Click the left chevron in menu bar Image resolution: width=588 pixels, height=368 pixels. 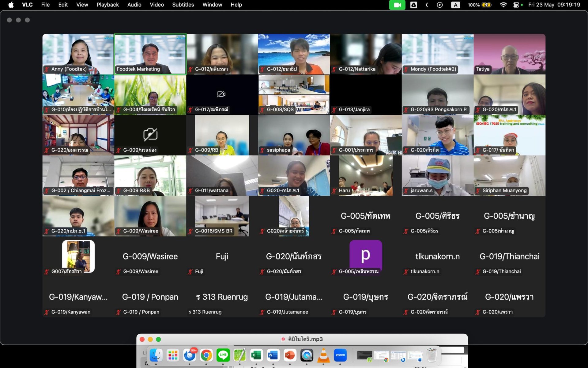(427, 5)
